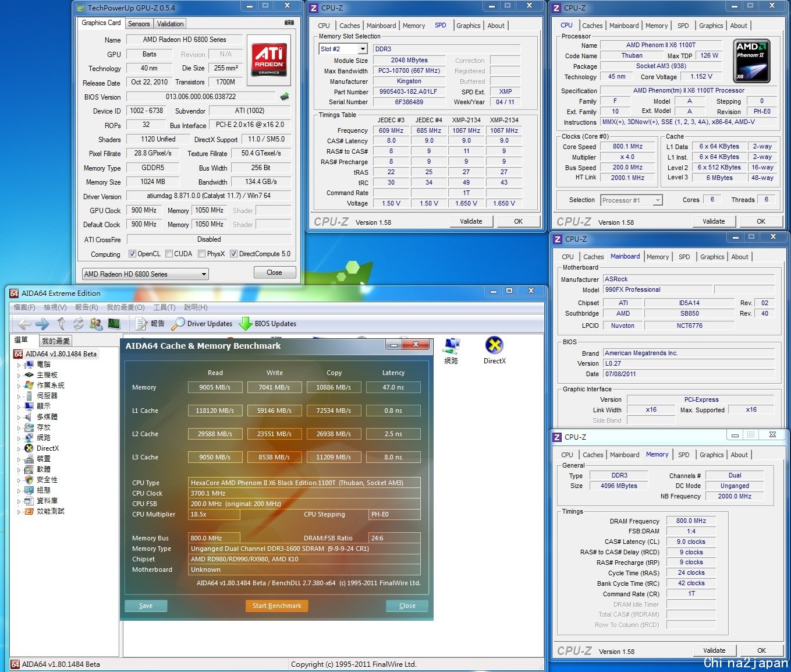Select the 安全性 shield tree icon
The height and width of the screenshot is (672, 791).
pyautogui.click(x=29, y=480)
